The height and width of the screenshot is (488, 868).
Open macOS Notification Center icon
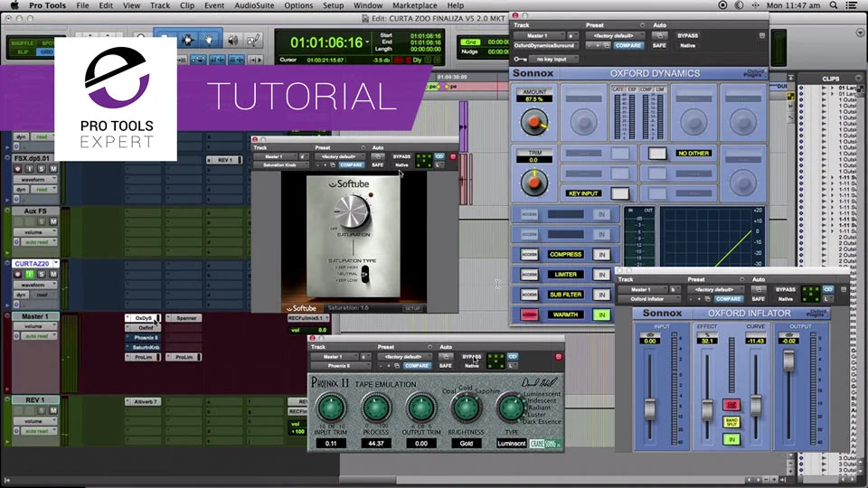point(852,5)
